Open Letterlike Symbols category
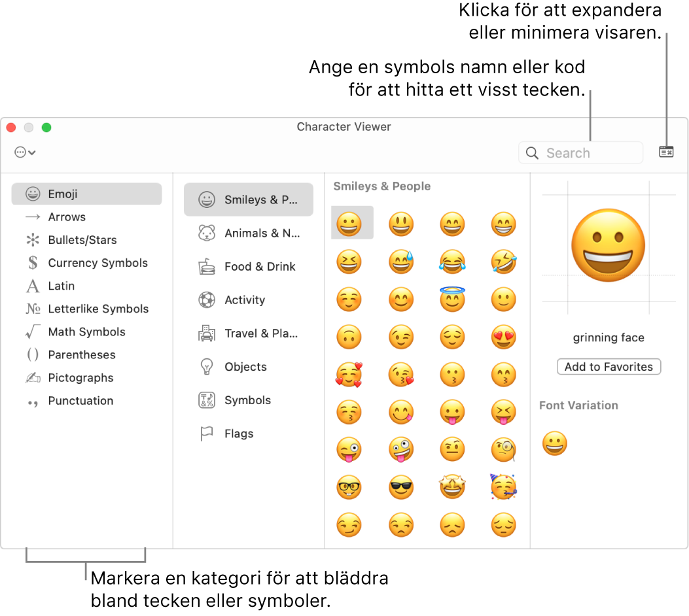Image resolution: width=689 pixels, height=616 pixels. pyautogui.click(x=86, y=309)
